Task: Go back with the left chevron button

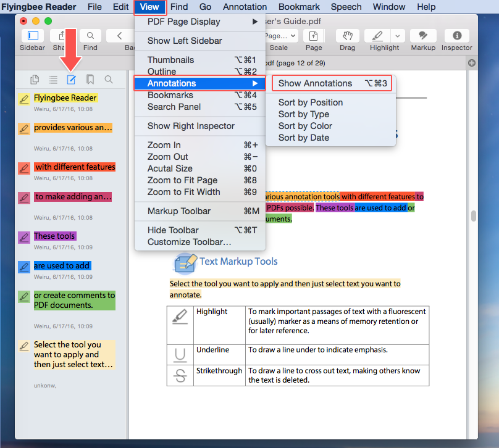Action: click(120, 36)
